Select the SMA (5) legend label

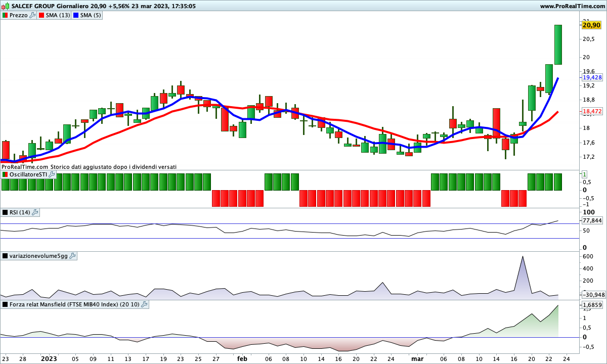[x=91, y=15]
